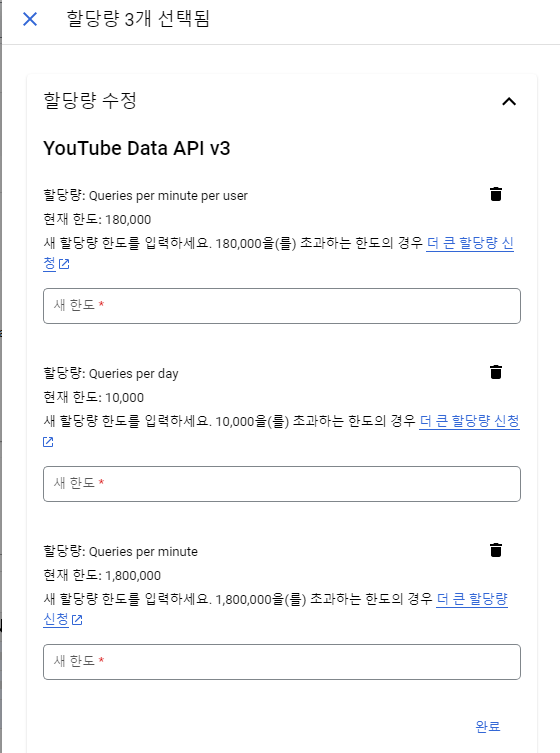Open larger quota request link for 1,800,000 limit
This screenshot has width=560, height=753.
tap(472, 599)
